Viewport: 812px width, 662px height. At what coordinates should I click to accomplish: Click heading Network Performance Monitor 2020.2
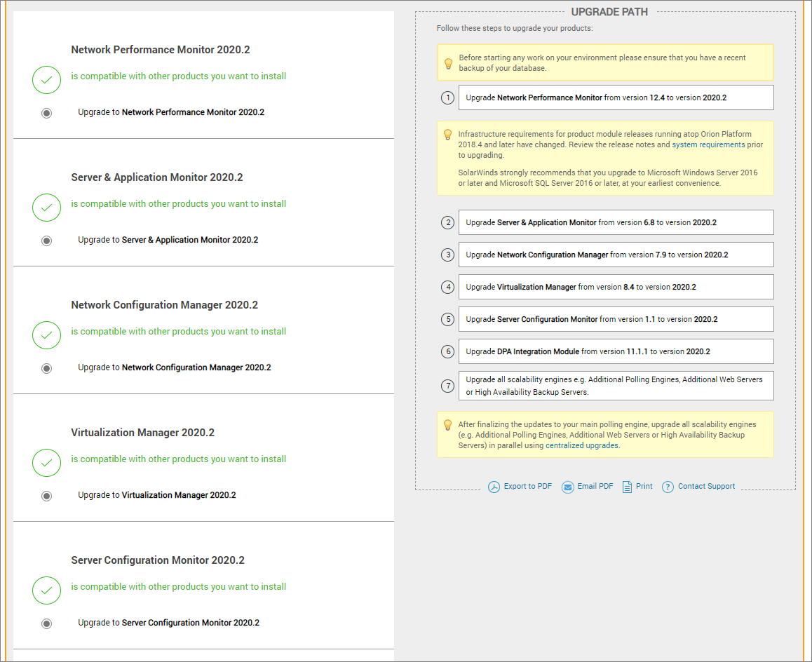pyautogui.click(x=161, y=50)
